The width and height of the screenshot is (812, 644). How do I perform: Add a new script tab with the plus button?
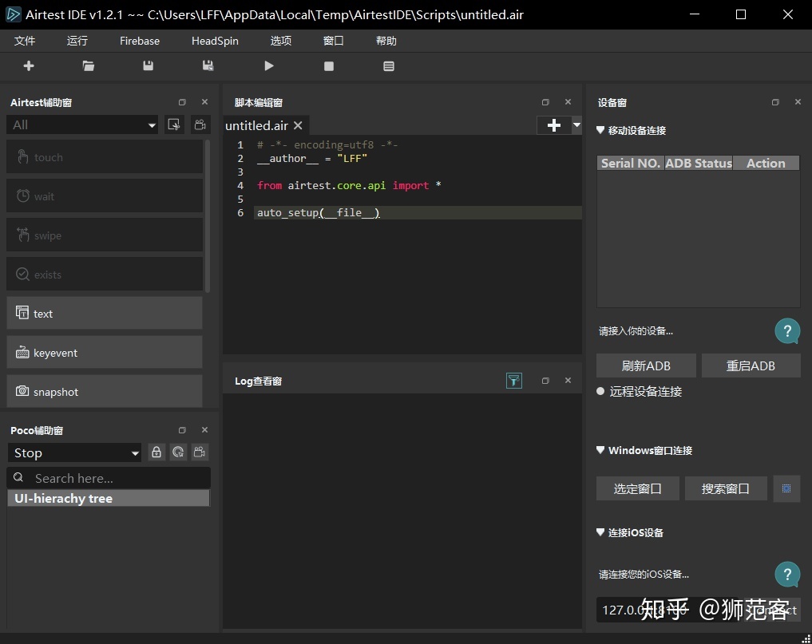[553, 125]
